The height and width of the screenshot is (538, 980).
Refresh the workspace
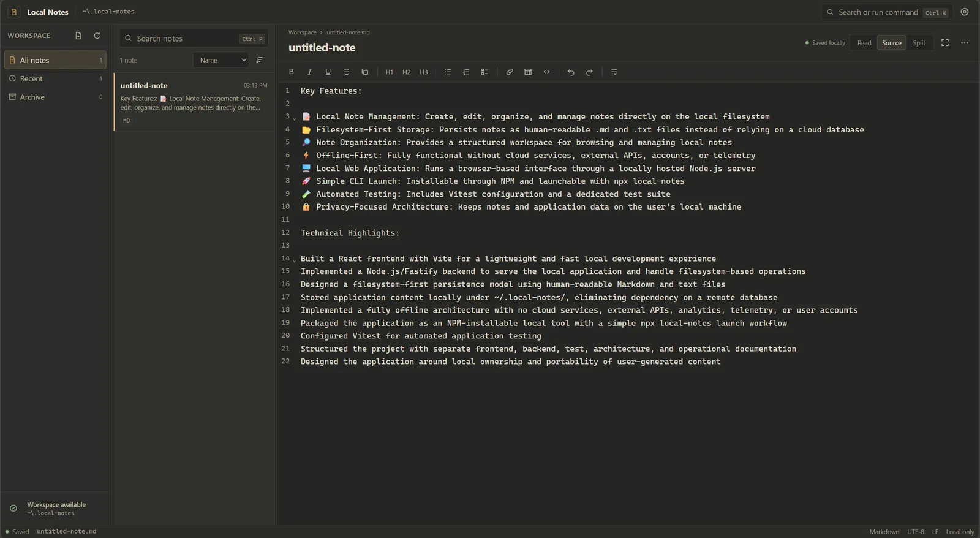click(97, 36)
